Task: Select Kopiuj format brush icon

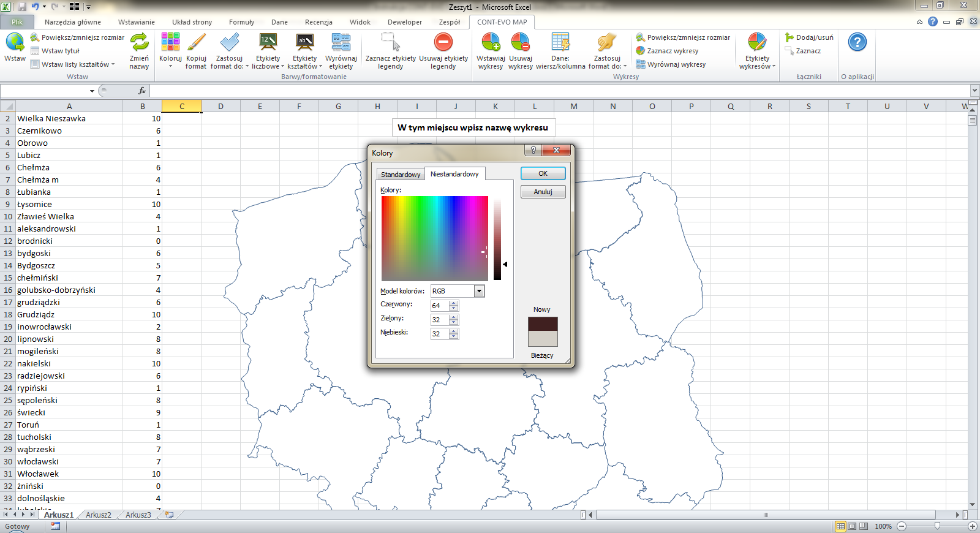Action: point(196,42)
